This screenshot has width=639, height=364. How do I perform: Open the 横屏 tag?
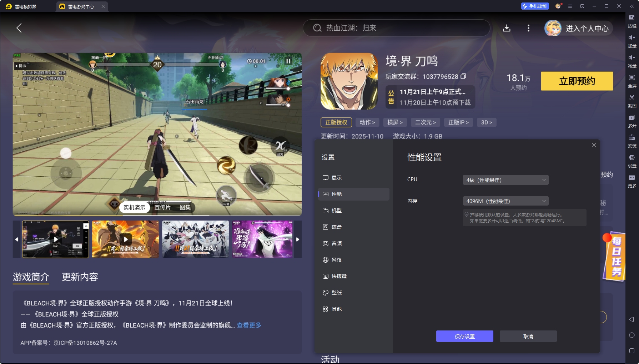pyautogui.click(x=395, y=122)
